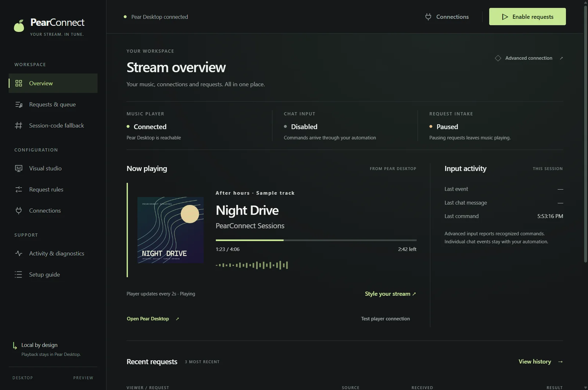Open the Overview workspace page
The image size is (588, 390).
(53, 83)
